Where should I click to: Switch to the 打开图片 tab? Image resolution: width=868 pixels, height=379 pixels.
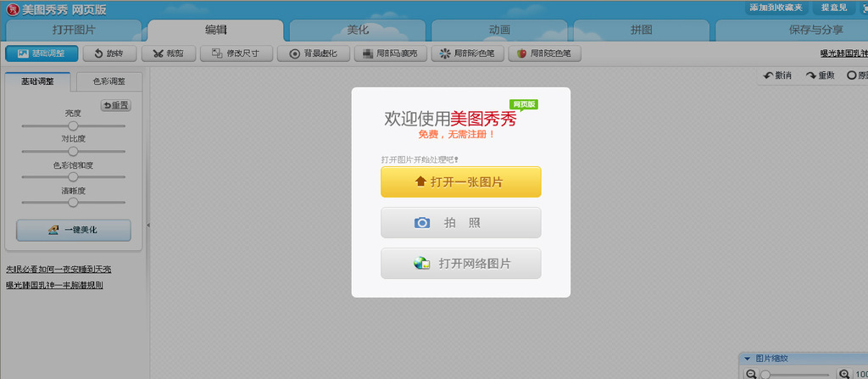[x=74, y=30]
